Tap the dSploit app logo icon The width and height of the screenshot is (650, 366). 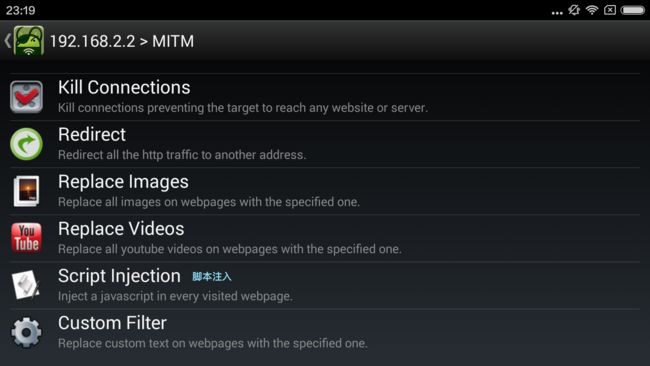click(x=29, y=41)
